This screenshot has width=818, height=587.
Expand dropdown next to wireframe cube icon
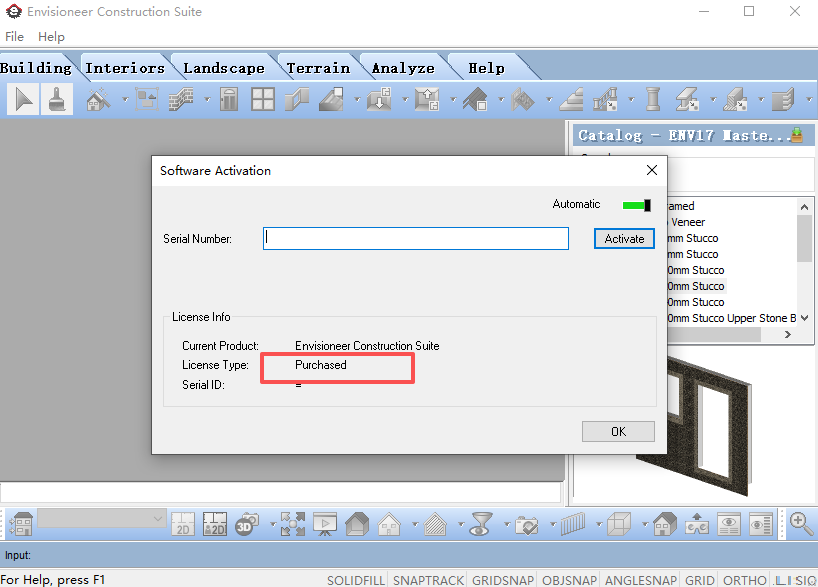pyautogui.click(x=645, y=524)
